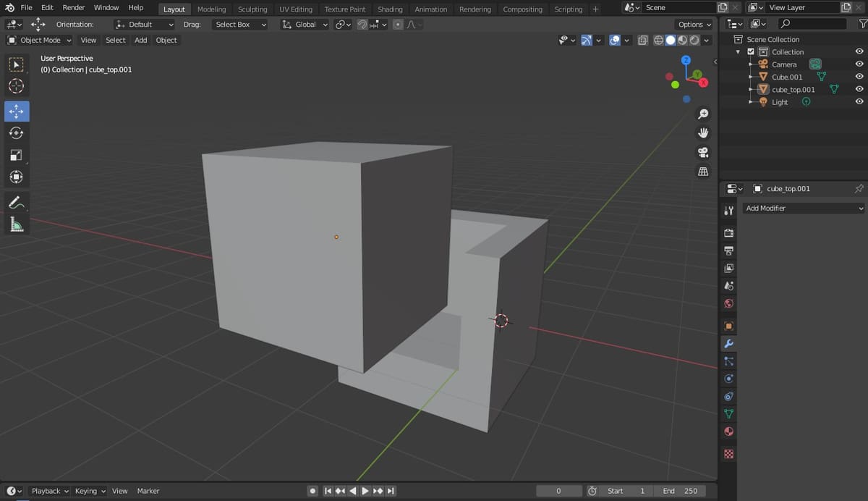Hide Cube.001 with its eye icon
The height and width of the screenshot is (501, 868).
click(859, 77)
